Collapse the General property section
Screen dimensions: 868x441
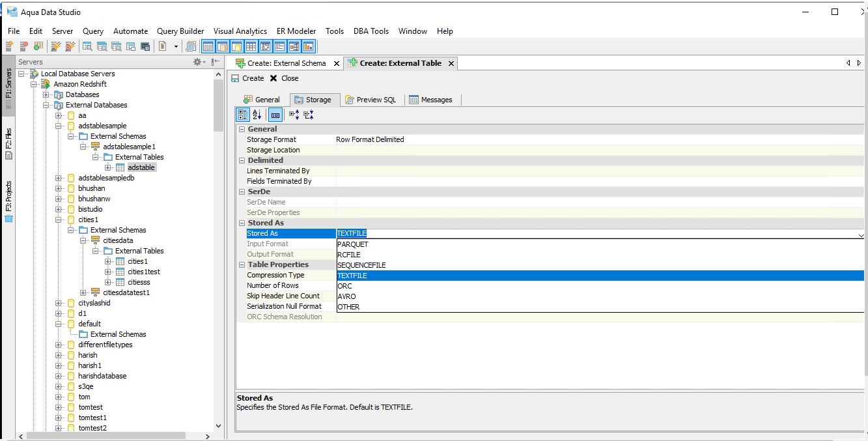point(242,129)
